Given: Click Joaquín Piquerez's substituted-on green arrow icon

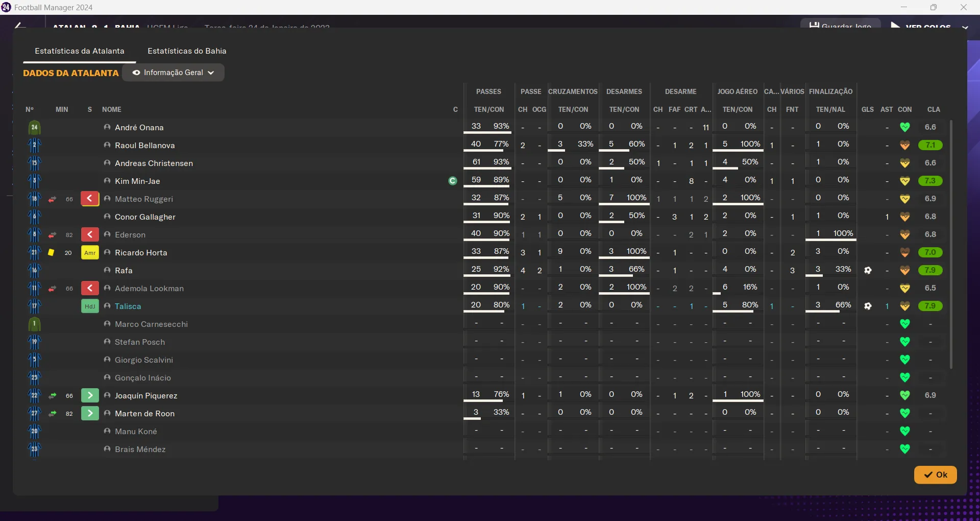Looking at the screenshot, I should click(x=90, y=395).
